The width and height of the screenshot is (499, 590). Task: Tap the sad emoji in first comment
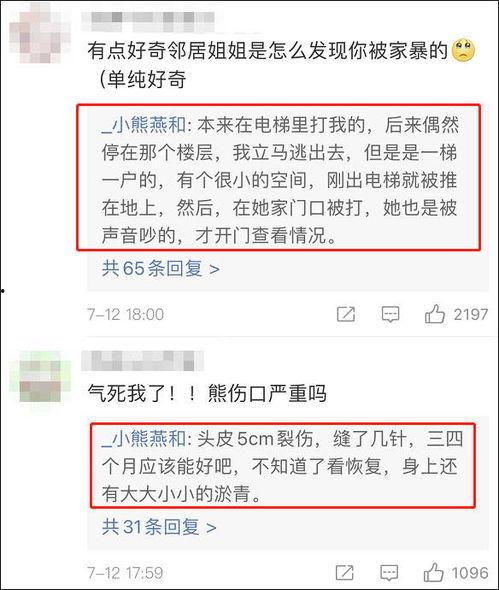pos(463,50)
